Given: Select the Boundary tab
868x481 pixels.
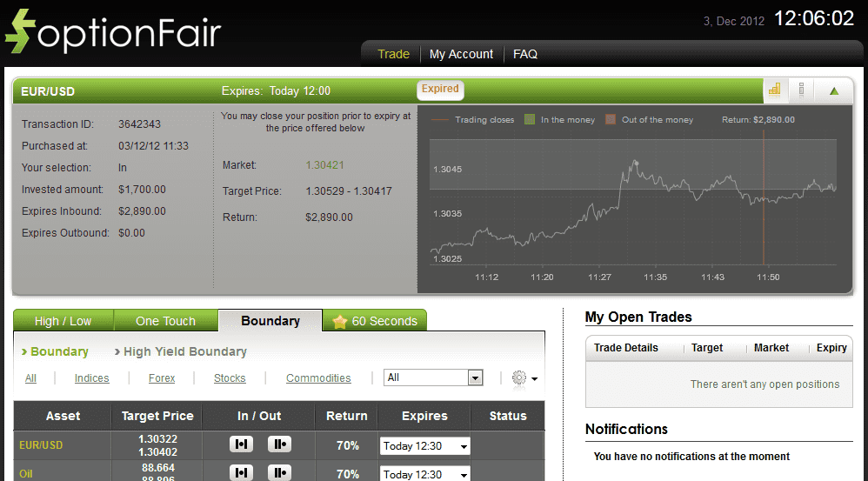Looking at the screenshot, I should pyautogui.click(x=270, y=321).
